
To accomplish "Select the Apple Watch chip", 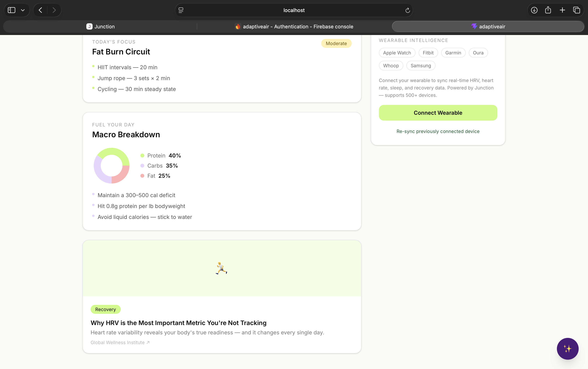I will pyautogui.click(x=397, y=53).
